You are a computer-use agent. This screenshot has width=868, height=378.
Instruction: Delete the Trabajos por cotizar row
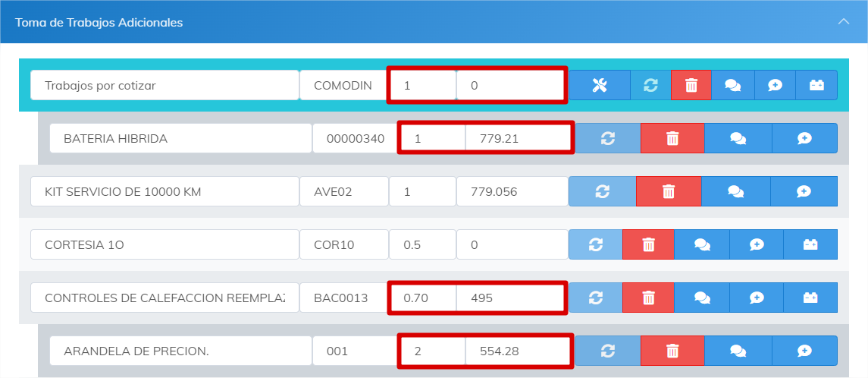point(691,86)
